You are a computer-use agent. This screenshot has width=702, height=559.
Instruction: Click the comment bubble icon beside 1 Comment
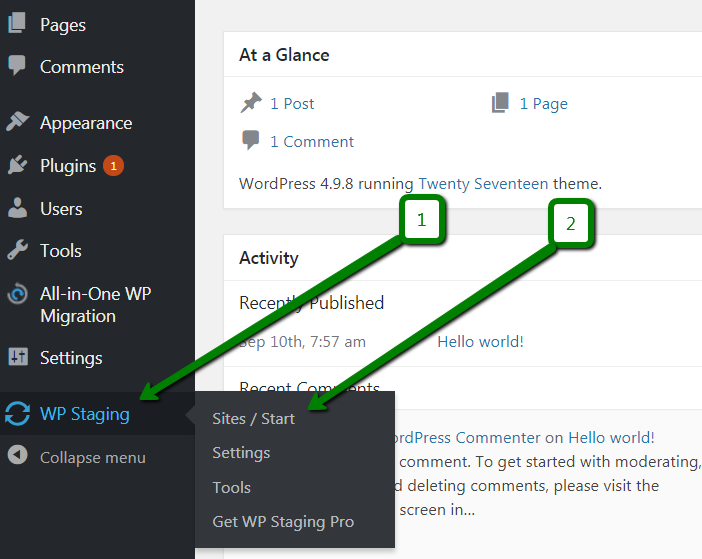251,140
